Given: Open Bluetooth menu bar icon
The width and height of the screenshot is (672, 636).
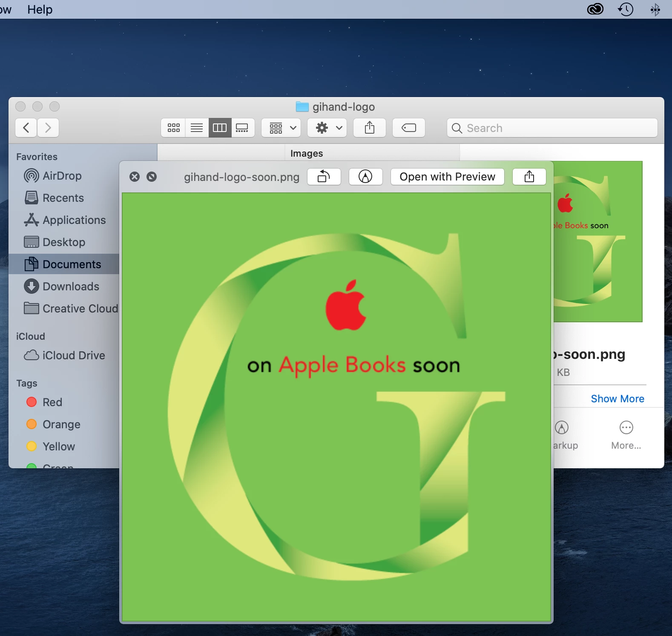Looking at the screenshot, I should point(655,9).
